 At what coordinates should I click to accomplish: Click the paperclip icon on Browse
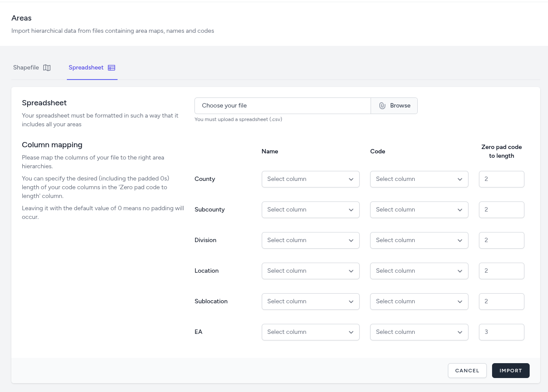(382, 106)
